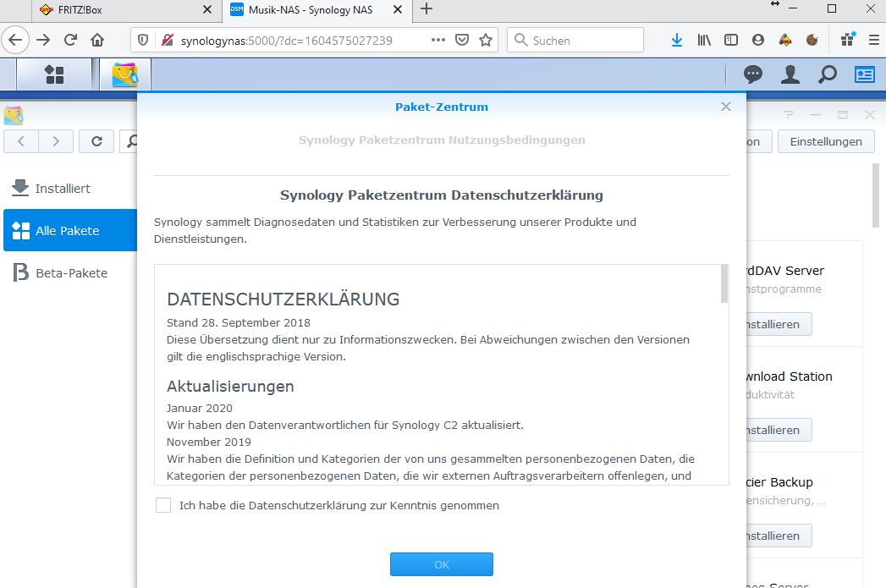Open the Firefox account icon
Image resolution: width=886 pixels, height=588 pixels.
tap(757, 40)
